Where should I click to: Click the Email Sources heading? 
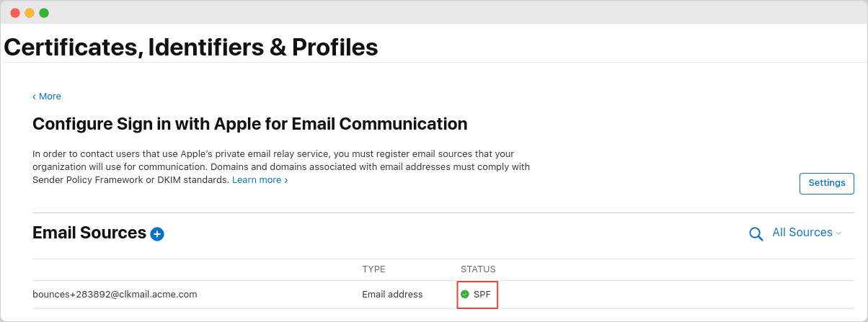(x=89, y=233)
